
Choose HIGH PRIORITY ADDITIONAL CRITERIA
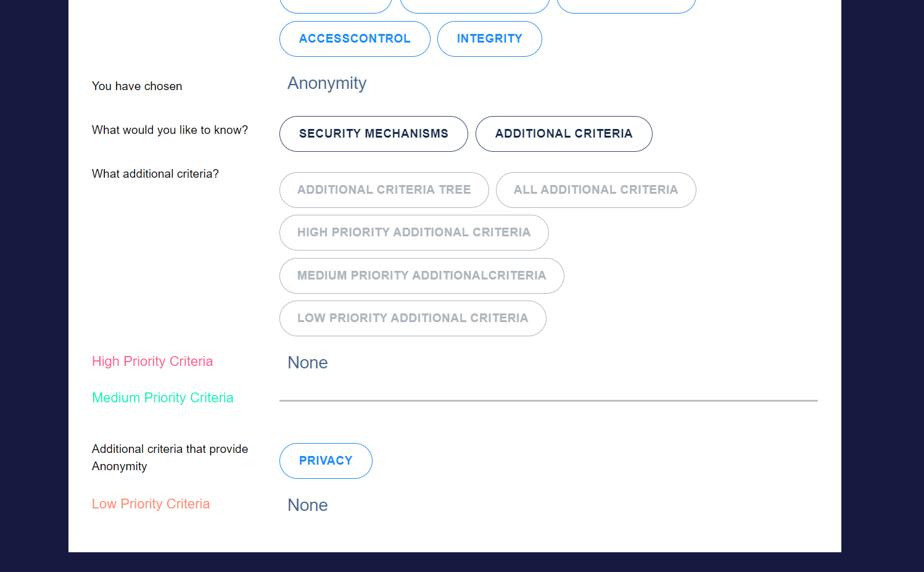[413, 233]
